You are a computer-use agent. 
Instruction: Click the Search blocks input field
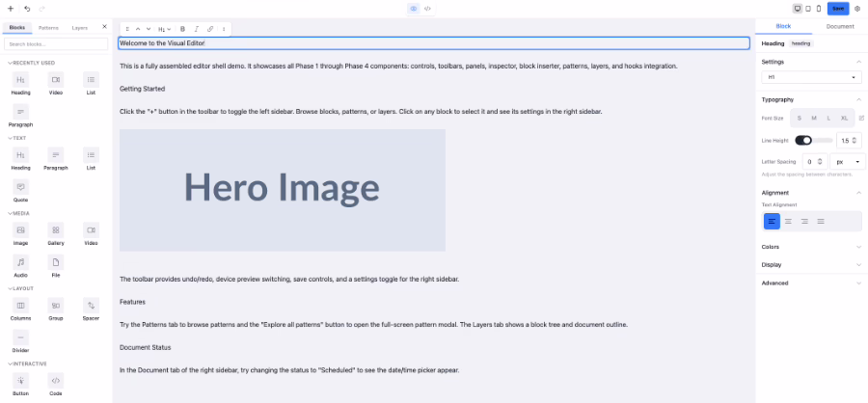pos(56,44)
